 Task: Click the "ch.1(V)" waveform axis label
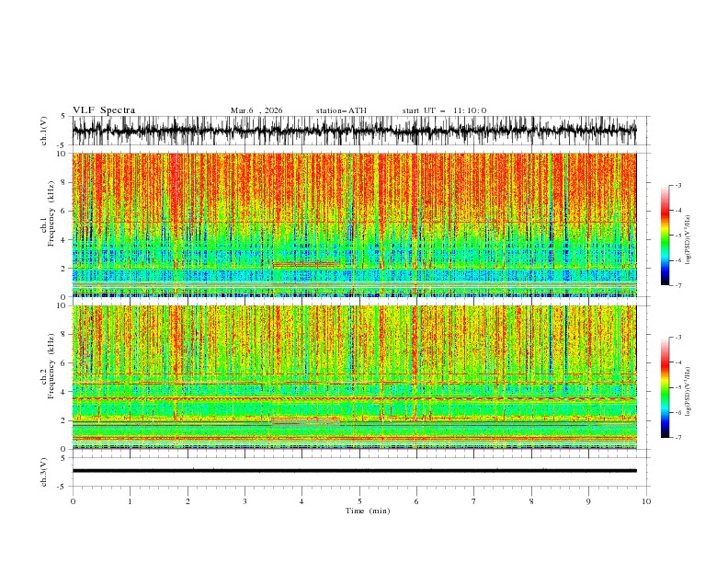[44, 131]
